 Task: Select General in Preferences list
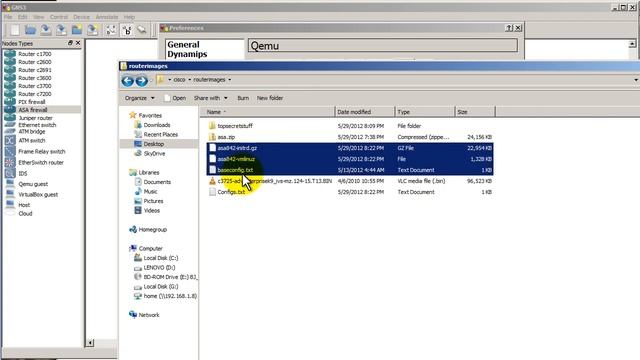[183, 44]
